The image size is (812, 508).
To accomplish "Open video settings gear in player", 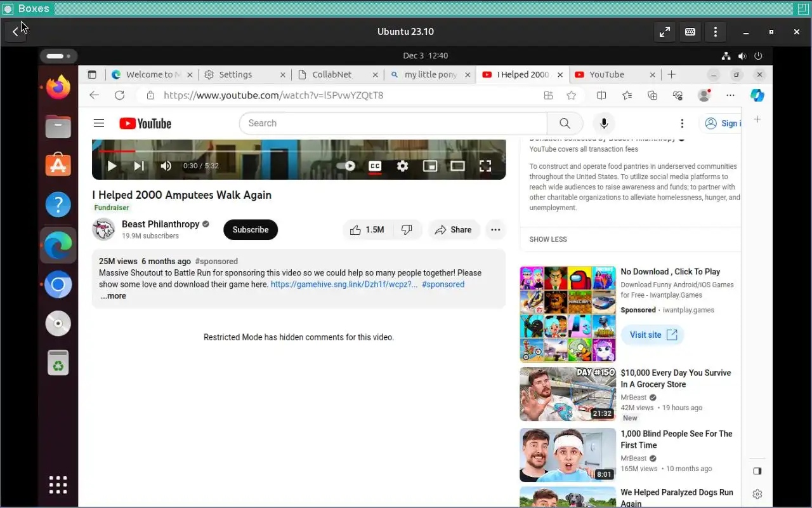I will pyautogui.click(x=402, y=166).
